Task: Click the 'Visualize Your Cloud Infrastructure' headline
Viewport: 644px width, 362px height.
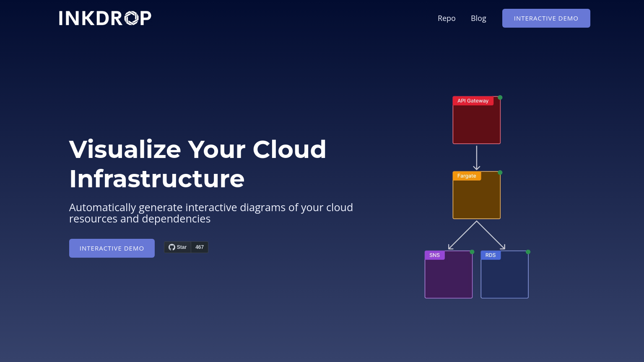Action: pos(197,164)
